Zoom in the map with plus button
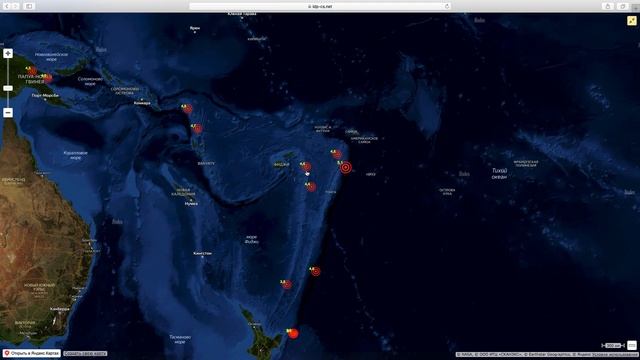The image size is (640, 360). [x=8, y=53]
